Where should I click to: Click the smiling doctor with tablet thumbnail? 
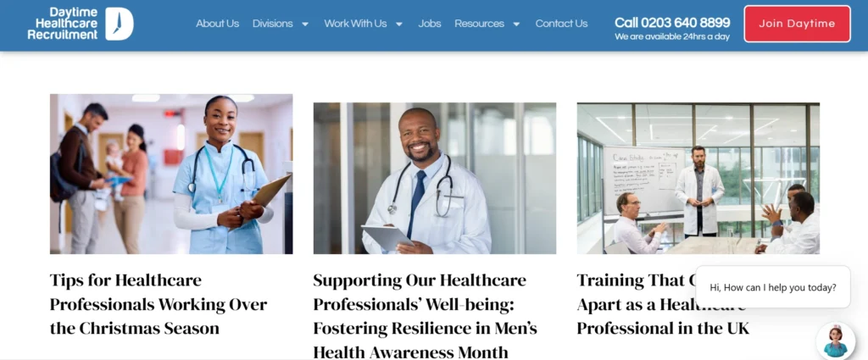(x=435, y=178)
